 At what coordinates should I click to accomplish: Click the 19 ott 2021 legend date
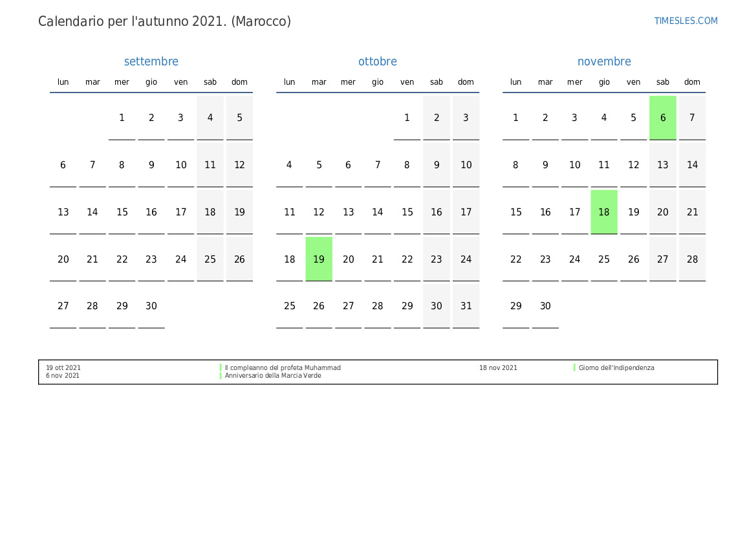(63, 367)
